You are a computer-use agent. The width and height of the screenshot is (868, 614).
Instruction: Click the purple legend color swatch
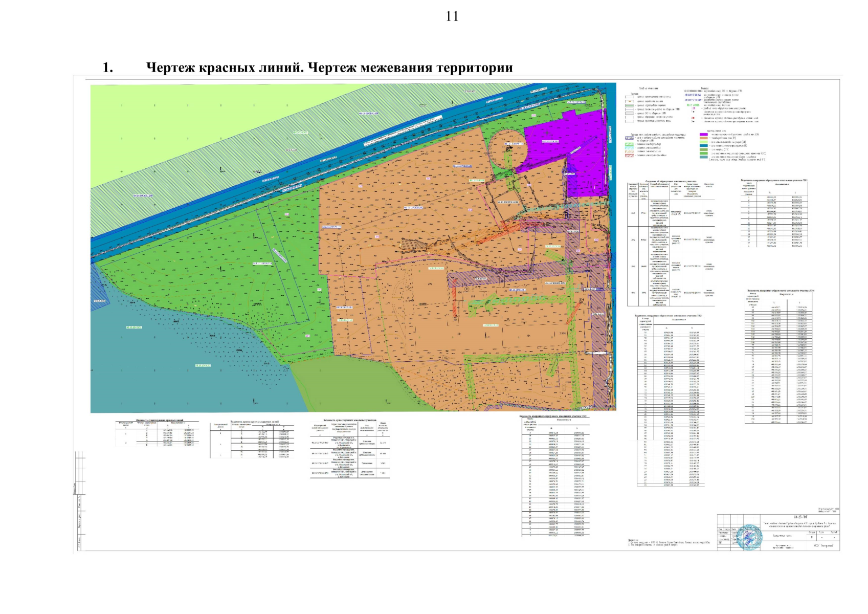pyautogui.click(x=703, y=135)
